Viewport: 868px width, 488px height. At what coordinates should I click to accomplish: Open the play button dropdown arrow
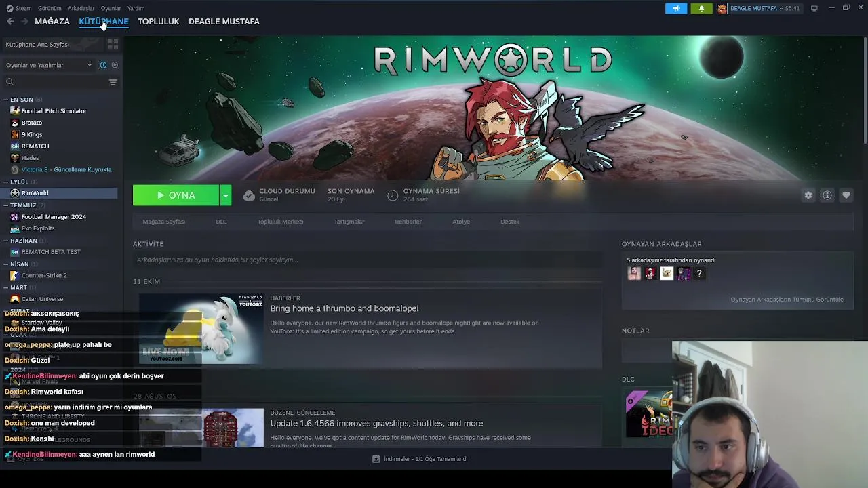pyautogui.click(x=226, y=195)
